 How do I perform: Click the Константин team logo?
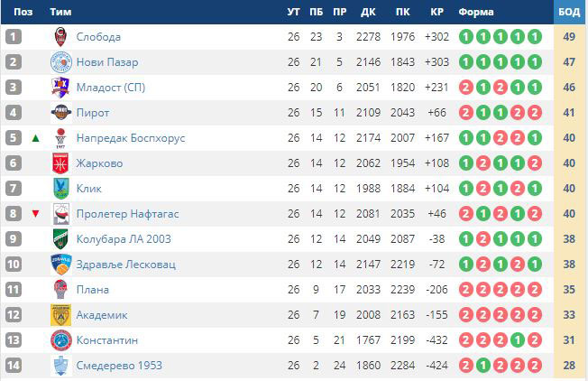point(60,340)
